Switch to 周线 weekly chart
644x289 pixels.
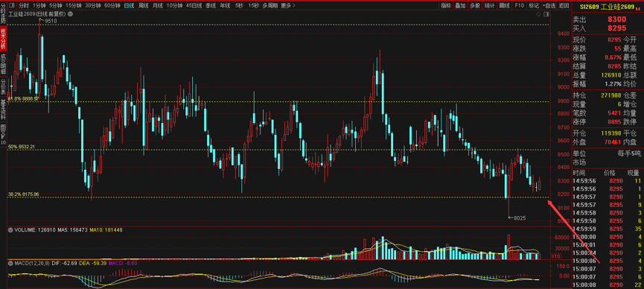pos(144,6)
